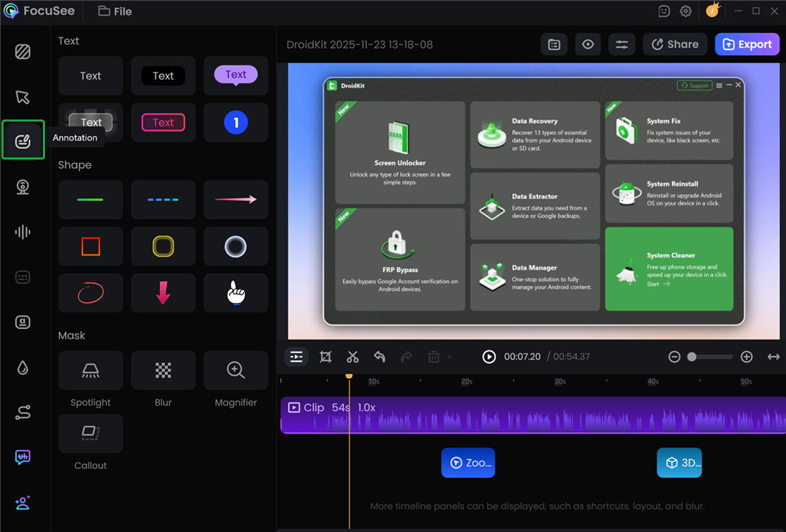
Task: Redo the last action
Action: pyautogui.click(x=406, y=357)
